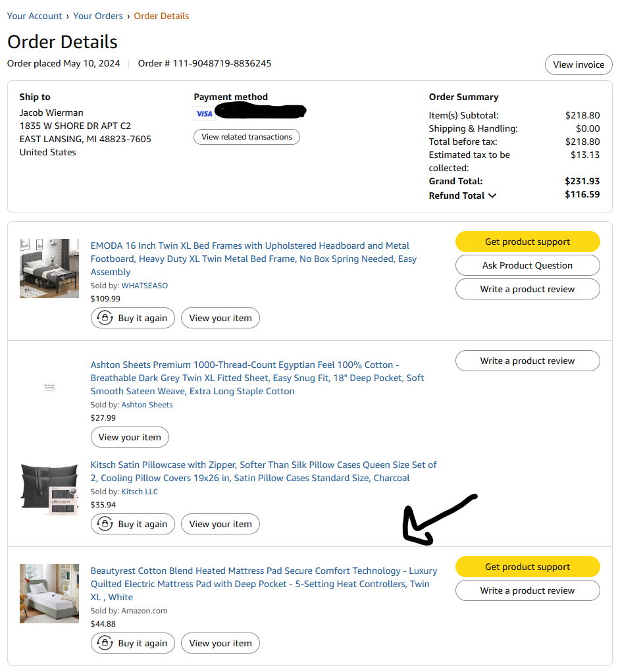This screenshot has height=672, width=618.
Task: Click View invoice button
Action: pos(579,65)
